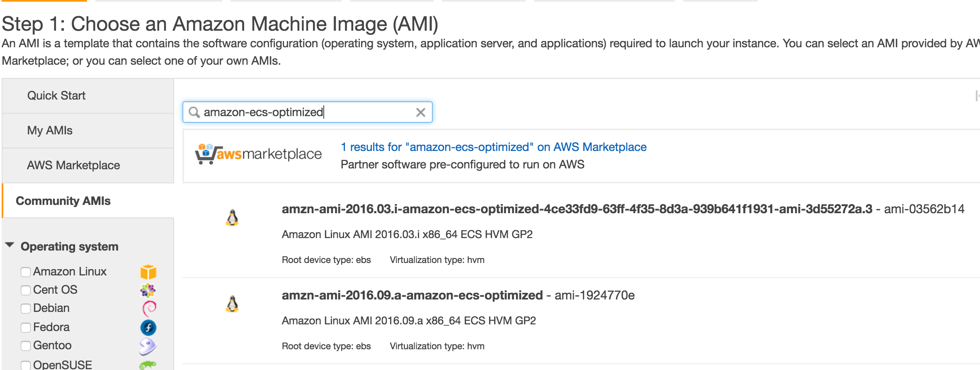Check the Debian filter checkbox
Viewport: 980px width, 370px height.
click(26, 309)
